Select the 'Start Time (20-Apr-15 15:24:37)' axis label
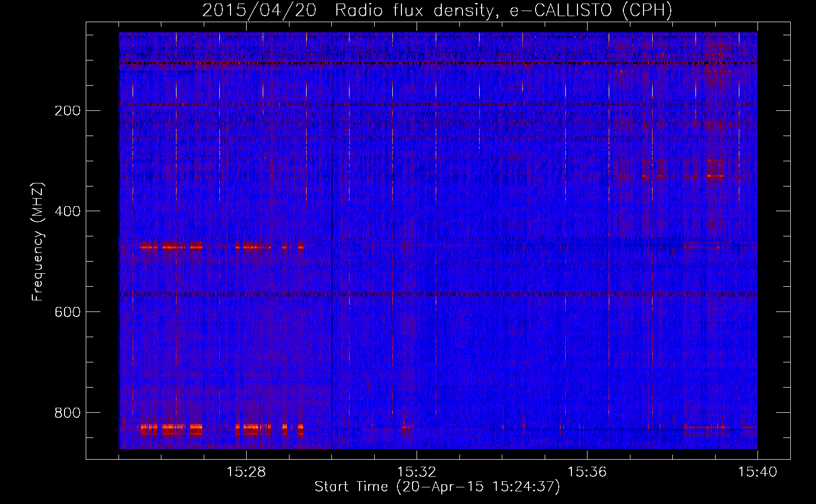The image size is (816, 504). [437, 487]
